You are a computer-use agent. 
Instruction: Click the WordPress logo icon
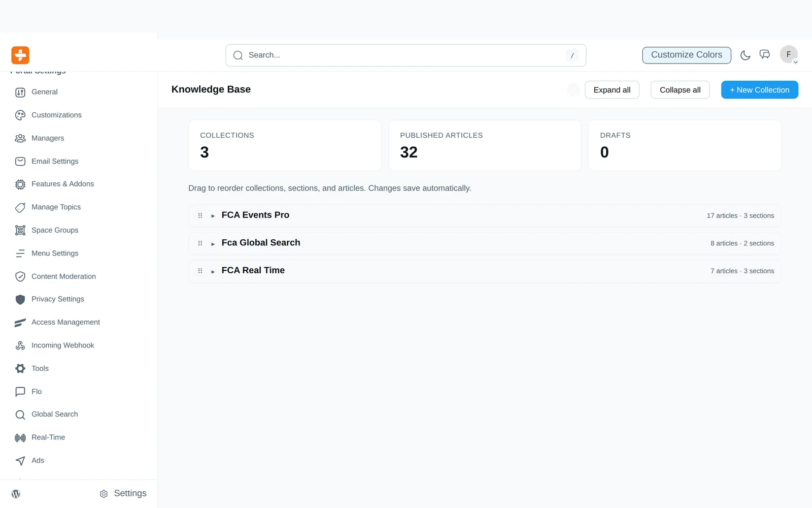tap(16, 494)
